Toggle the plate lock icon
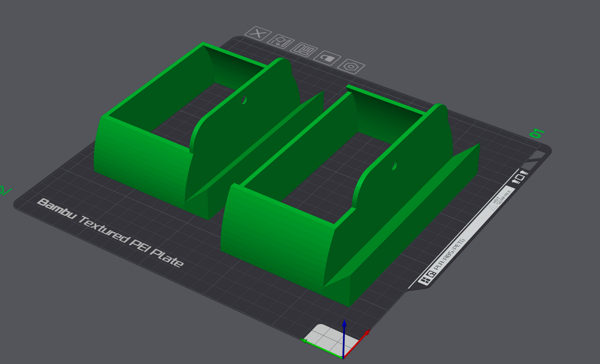The height and width of the screenshot is (364, 600). pos(328,58)
